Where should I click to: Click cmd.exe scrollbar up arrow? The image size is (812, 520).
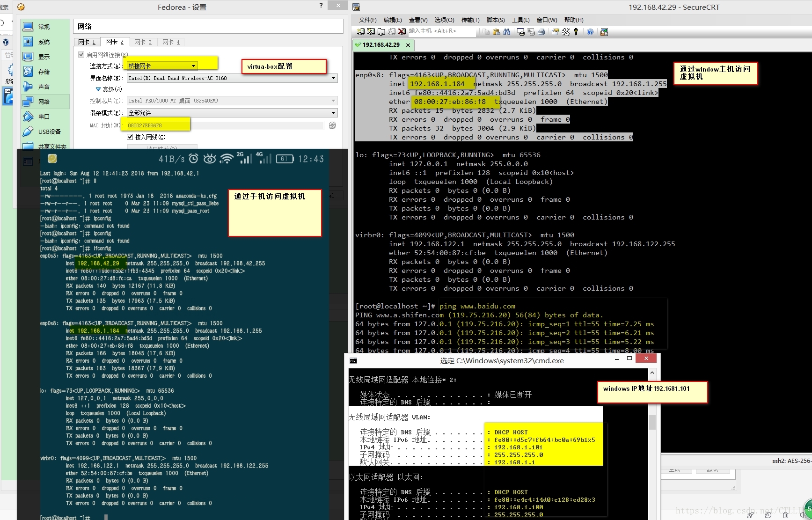(x=652, y=373)
